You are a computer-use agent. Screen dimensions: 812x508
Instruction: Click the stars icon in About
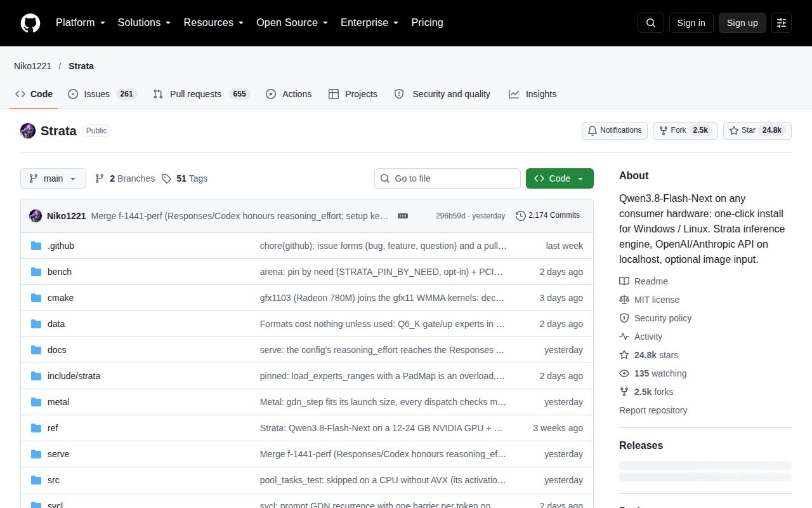coord(624,355)
